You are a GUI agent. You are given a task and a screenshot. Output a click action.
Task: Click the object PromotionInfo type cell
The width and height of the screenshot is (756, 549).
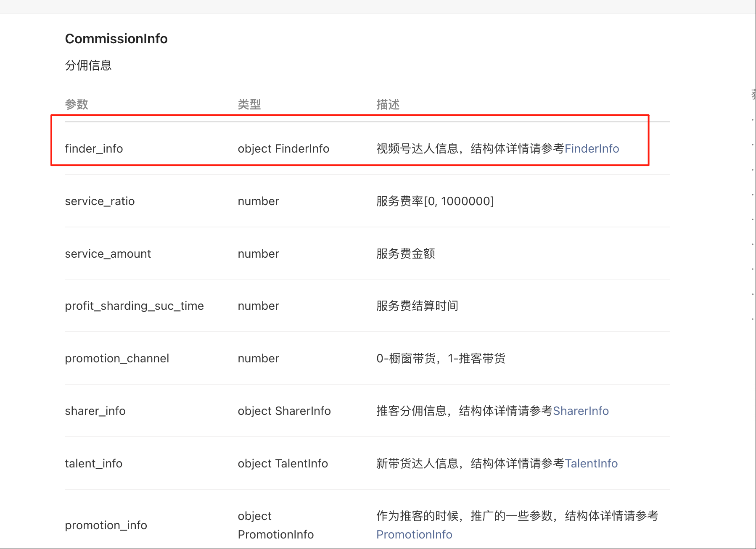(x=275, y=525)
